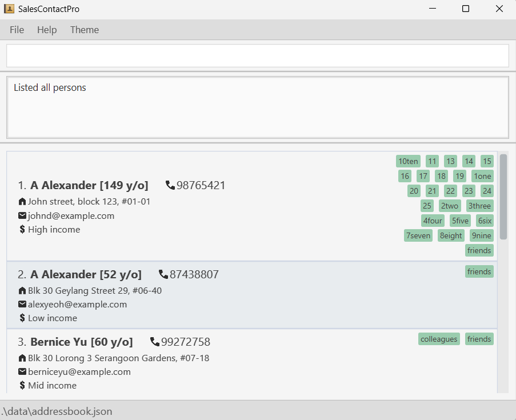Click the command input text box
Image resolution: width=516 pixels, height=420 pixels.
point(258,55)
